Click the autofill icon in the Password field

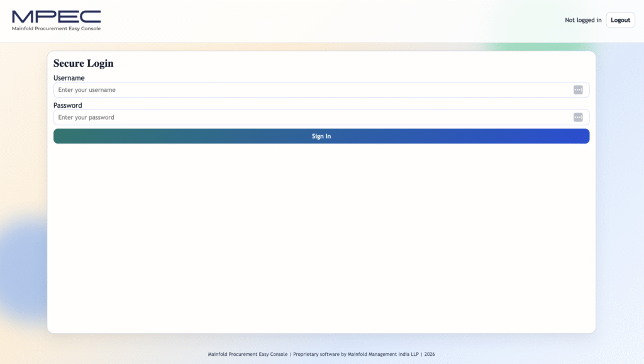(578, 117)
